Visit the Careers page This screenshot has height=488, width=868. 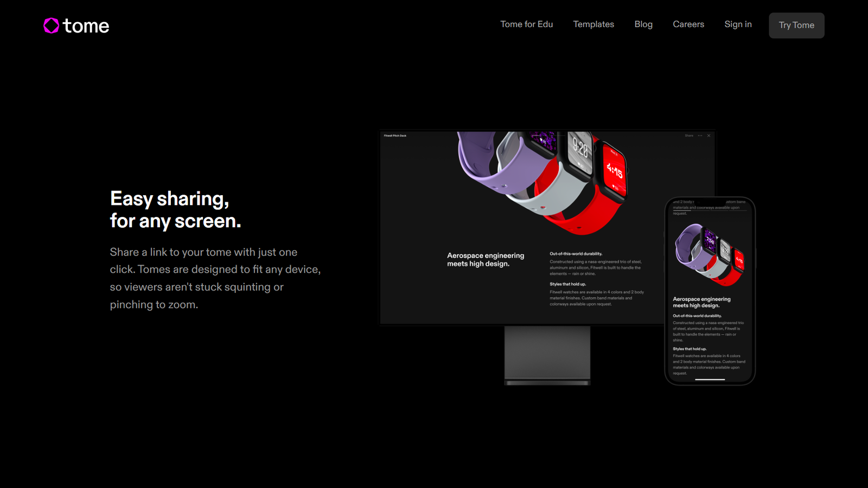tap(688, 24)
